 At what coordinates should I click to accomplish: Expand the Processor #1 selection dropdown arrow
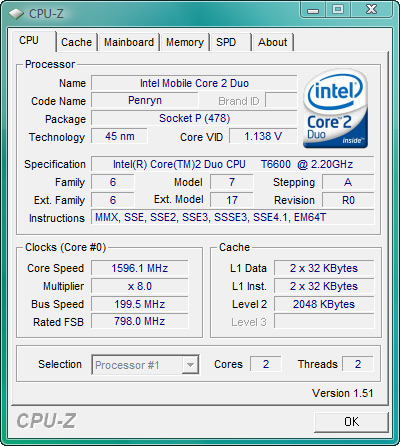tap(190, 365)
